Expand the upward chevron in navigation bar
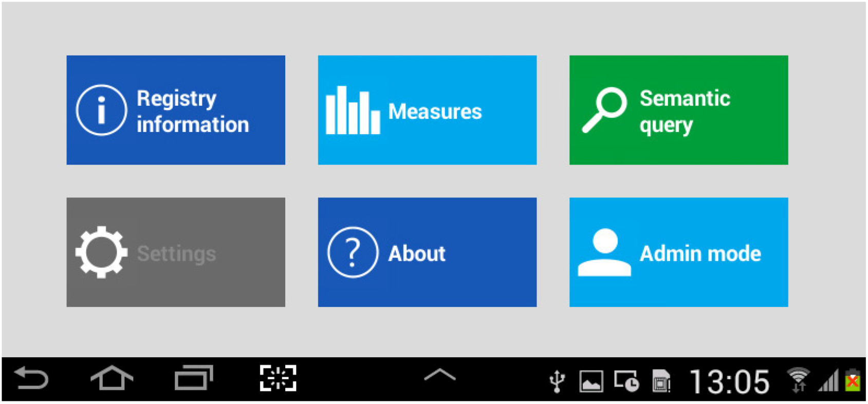The image size is (868, 404). coord(440,376)
